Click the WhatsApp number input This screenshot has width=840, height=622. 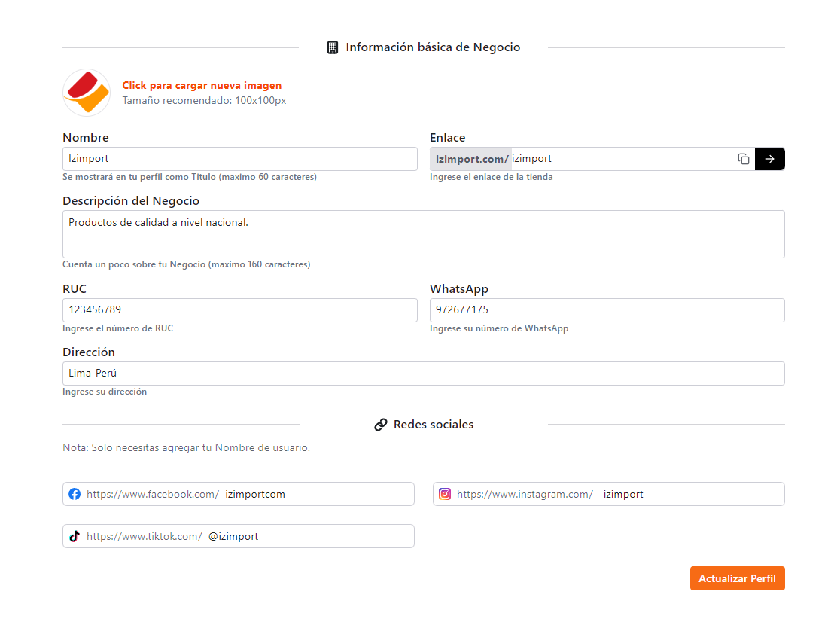607,310
